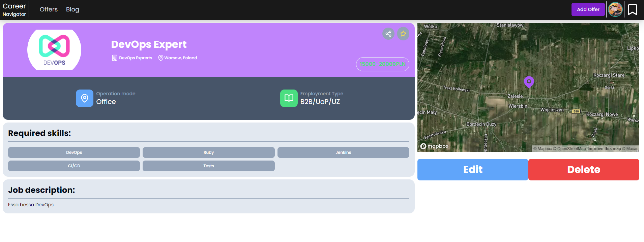Click the Job description heading
Image resolution: width=644 pixels, height=242 pixels.
(x=41, y=190)
